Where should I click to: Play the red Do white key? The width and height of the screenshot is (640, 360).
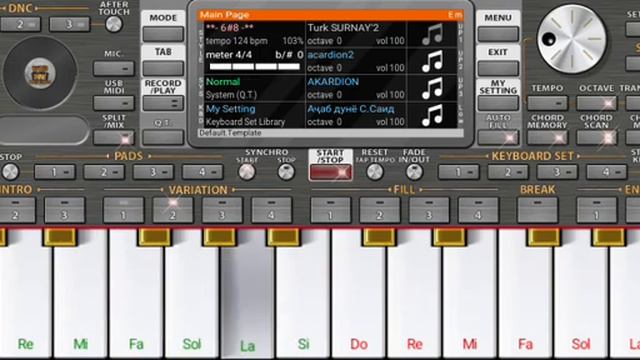pos(359,294)
